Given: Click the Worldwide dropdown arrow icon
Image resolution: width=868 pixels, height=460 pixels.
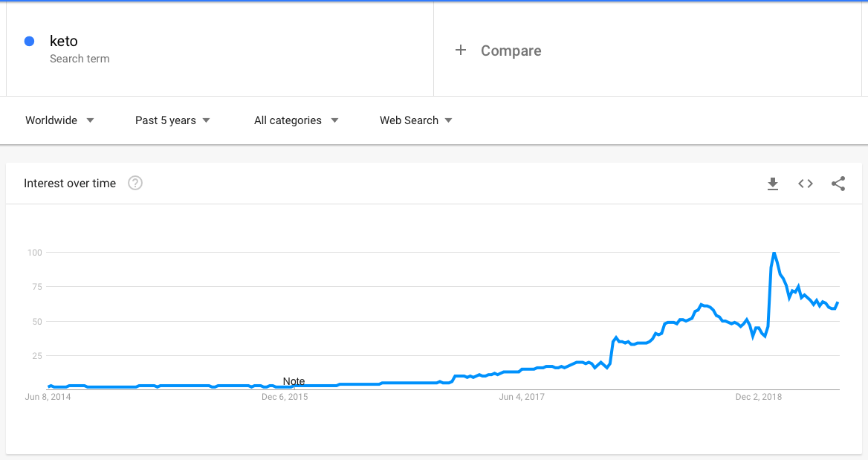Looking at the screenshot, I should [90, 120].
